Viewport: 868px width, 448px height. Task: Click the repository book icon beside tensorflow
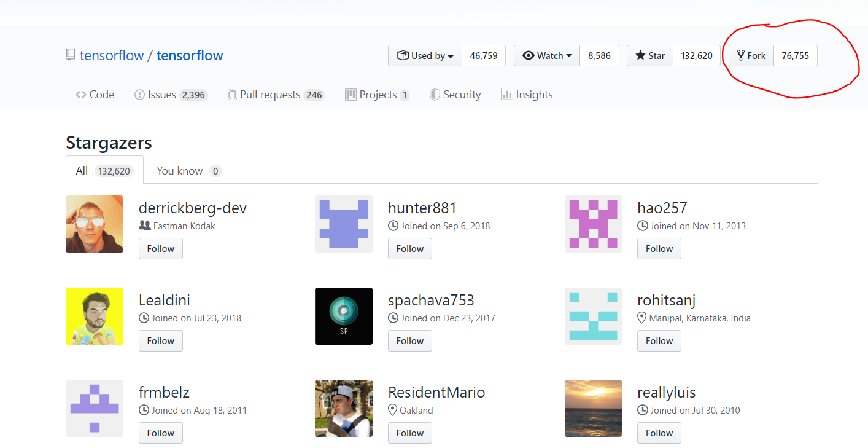(71, 55)
